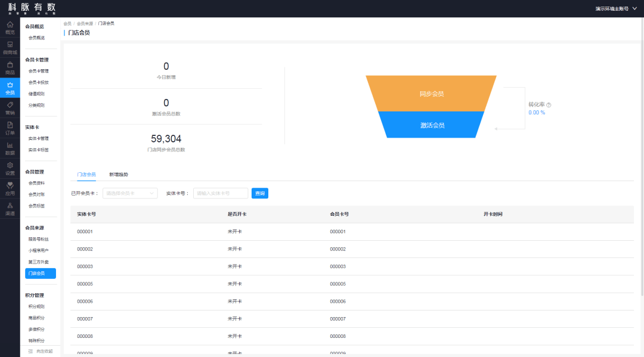Click the 查询 search button
The width and height of the screenshot is (644, 357).
pyautogui.click(x=260, y=193)
